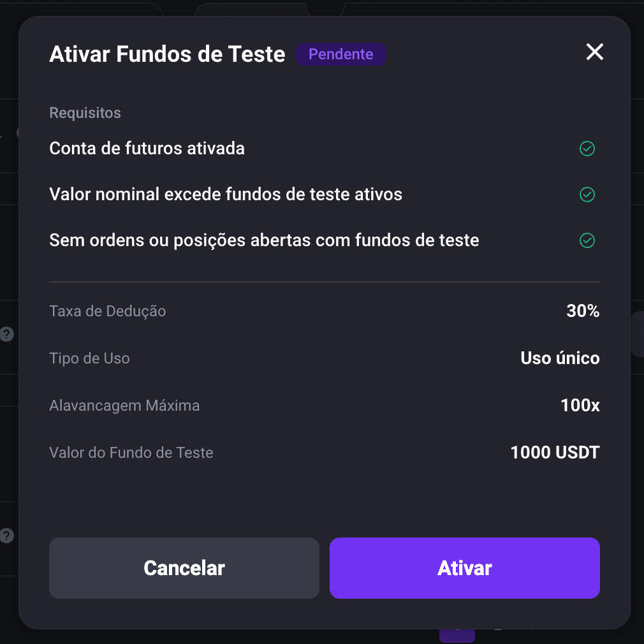Click the Uso único usage type value
The height and width of the screenshot is (644, 644).
point(560,358)
